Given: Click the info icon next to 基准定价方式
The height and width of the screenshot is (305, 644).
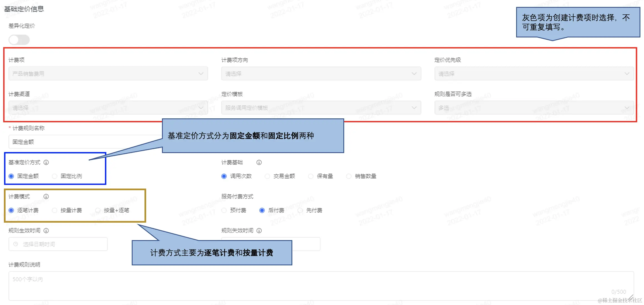Looking at the screenshot, I should (x=46, y=163).
